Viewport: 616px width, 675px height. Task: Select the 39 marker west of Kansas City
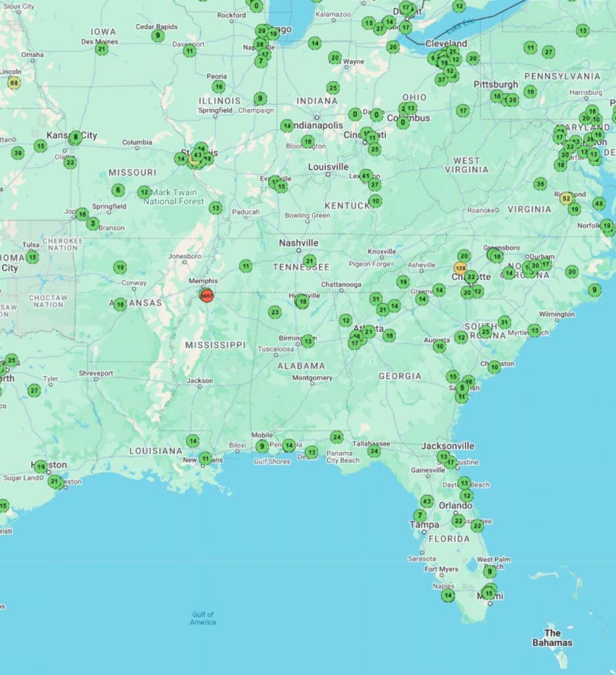pos(18,153)
